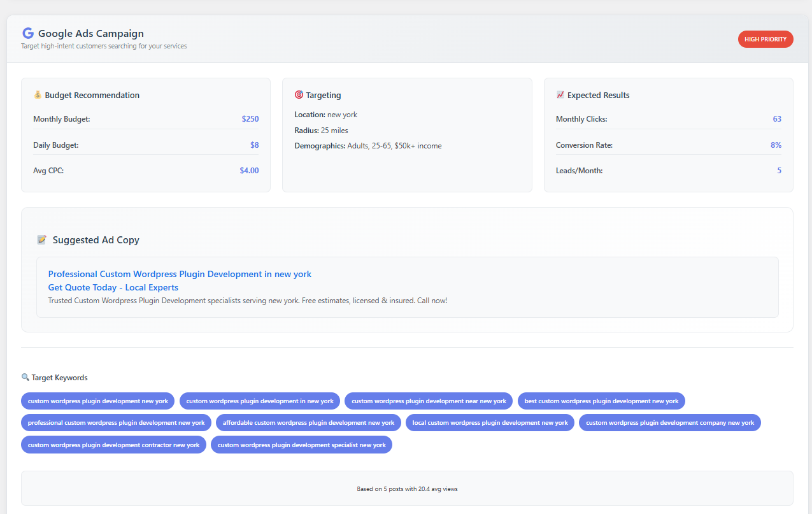Click the chart icon beside Expected Results

click(x=560, y=95)
